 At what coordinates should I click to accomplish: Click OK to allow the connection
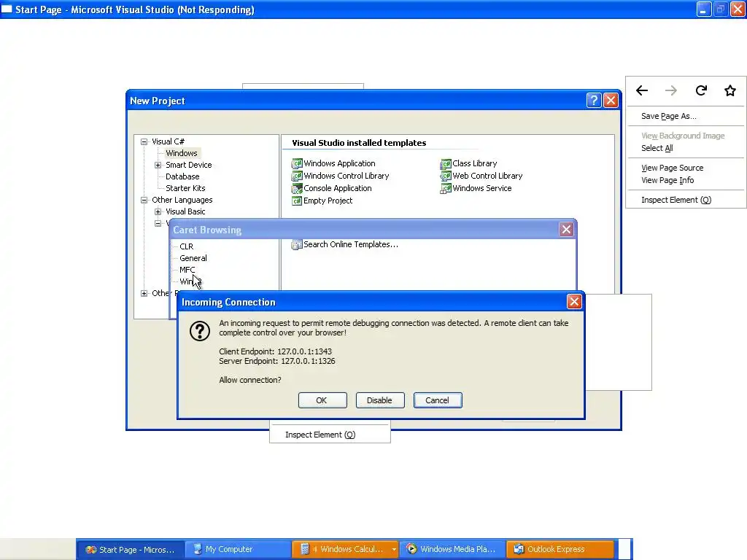tap(322, 400)
